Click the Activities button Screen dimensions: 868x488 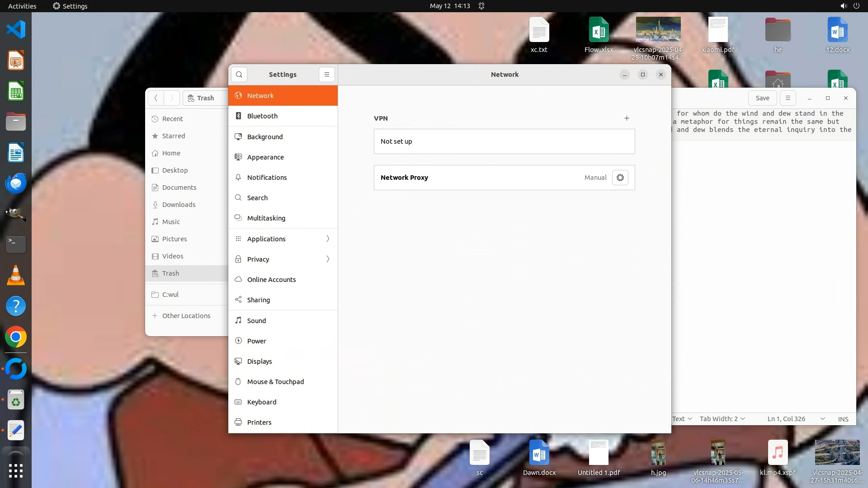click(22, 6)
